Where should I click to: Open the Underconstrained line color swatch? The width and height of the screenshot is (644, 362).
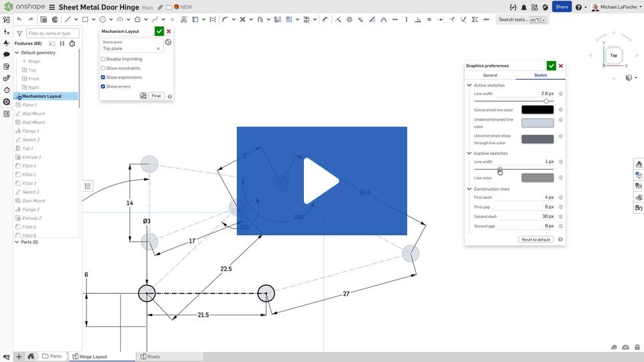click(537, 123)
